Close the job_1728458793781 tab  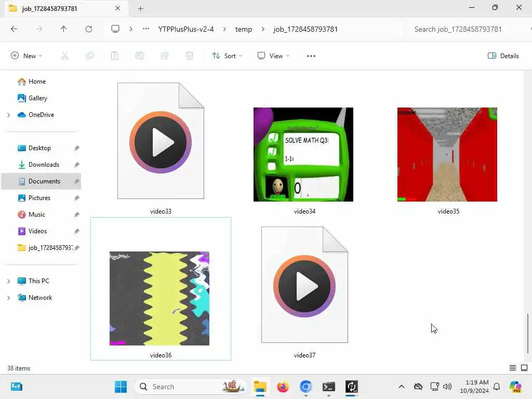[118, 8]
